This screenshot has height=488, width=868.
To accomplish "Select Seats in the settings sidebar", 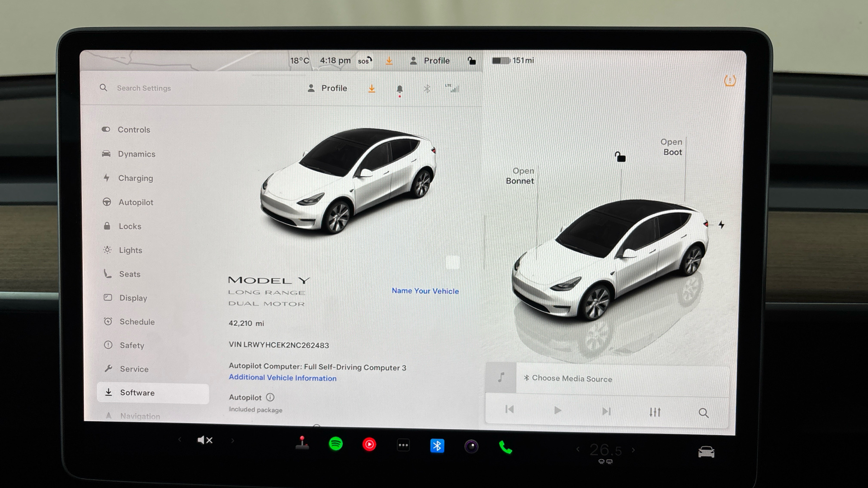I will [122, 274].
